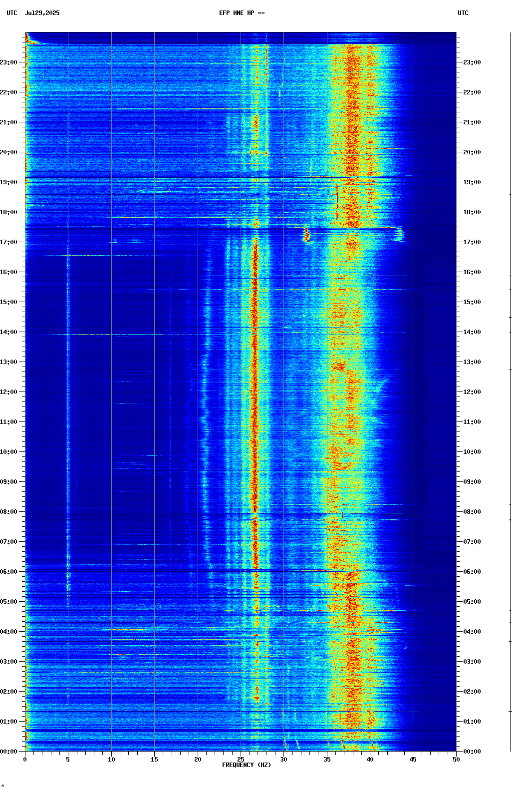Click the 14:00 label on the right axis

(472, 332)
